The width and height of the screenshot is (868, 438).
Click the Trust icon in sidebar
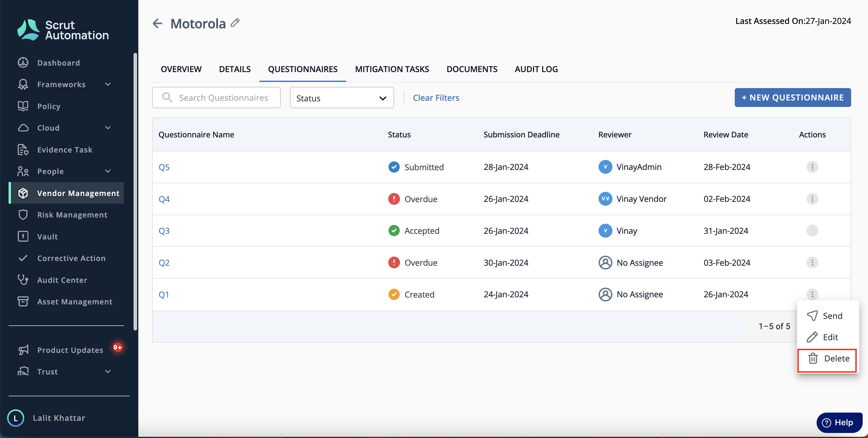(x=23, y=371)
